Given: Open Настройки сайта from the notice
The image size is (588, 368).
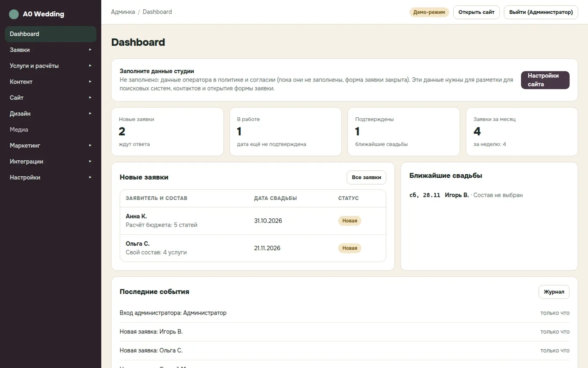Looking at the screenshot, I should (x=545, y=80).
